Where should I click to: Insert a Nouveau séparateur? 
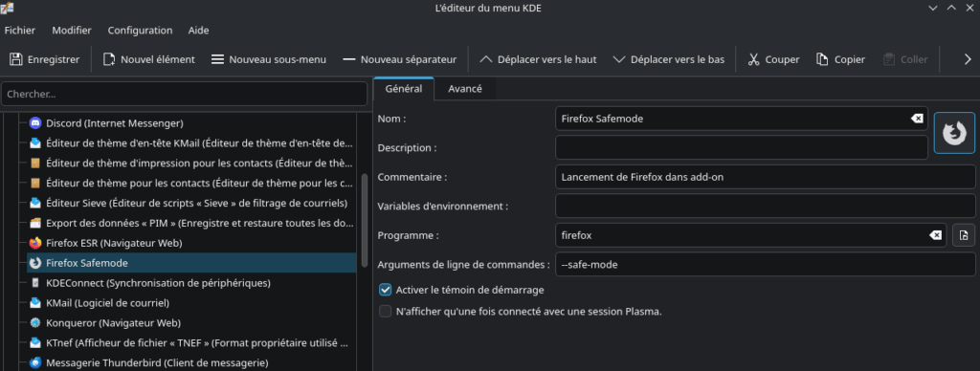(x=400, y=59)
